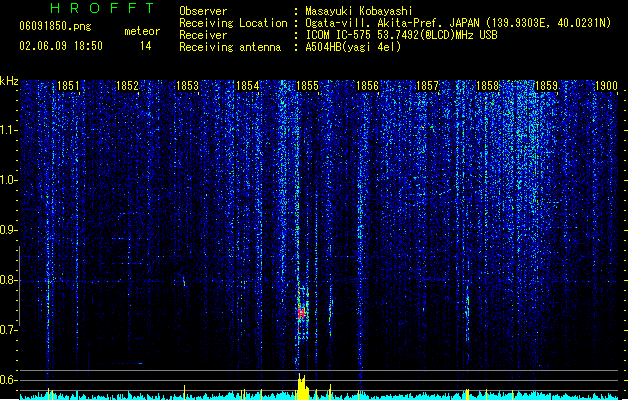Click the 0.8 frequency axis label
Viewport: 629px width, 400px height.
coord(9,280)
